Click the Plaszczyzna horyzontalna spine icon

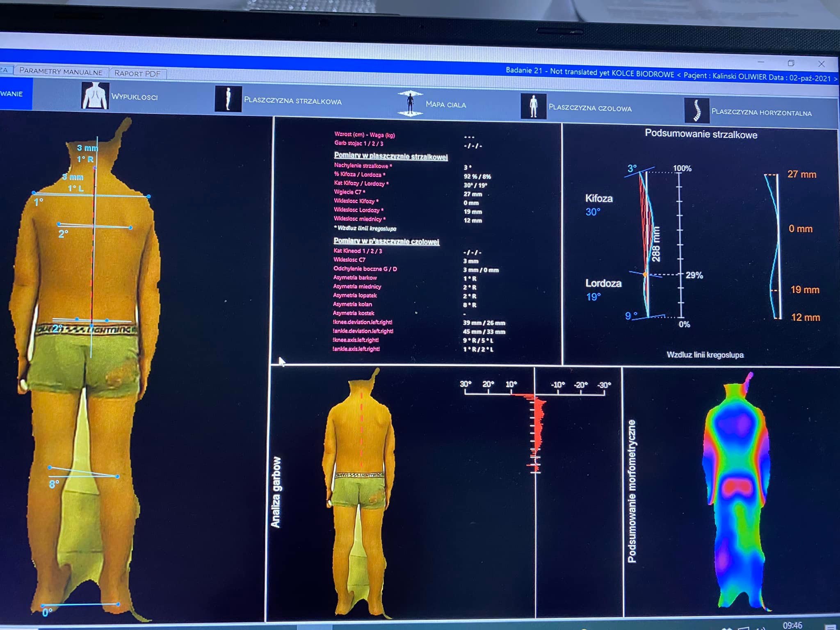(696, 110)
